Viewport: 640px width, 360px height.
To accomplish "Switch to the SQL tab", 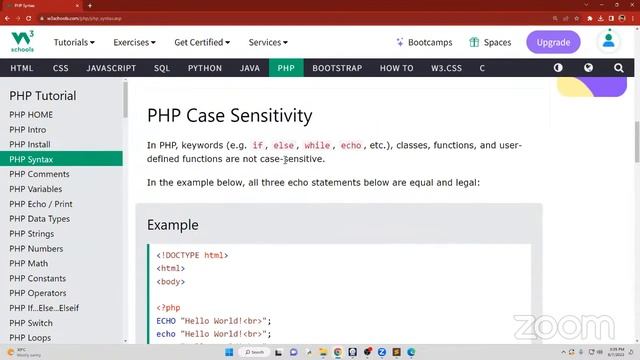I will tap(162, 68).
